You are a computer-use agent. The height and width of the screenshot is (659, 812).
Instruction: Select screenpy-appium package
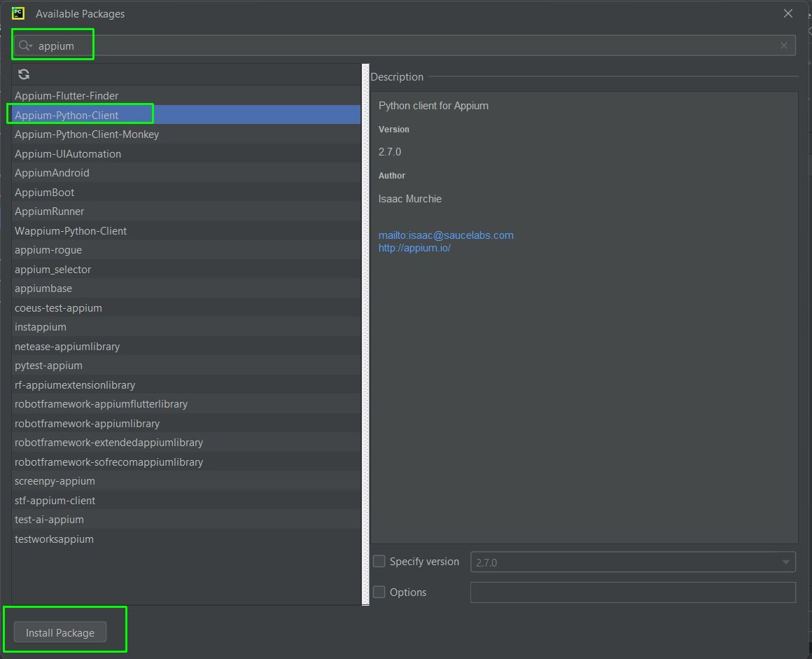point(186,481)
